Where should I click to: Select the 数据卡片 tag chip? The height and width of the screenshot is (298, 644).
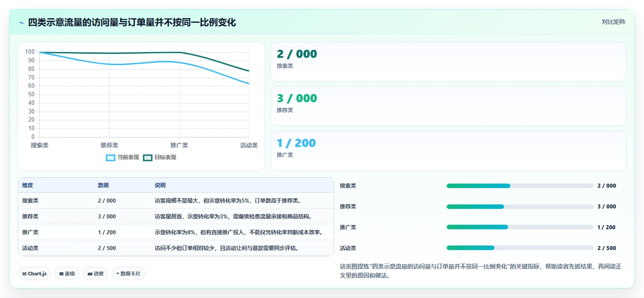128,274
